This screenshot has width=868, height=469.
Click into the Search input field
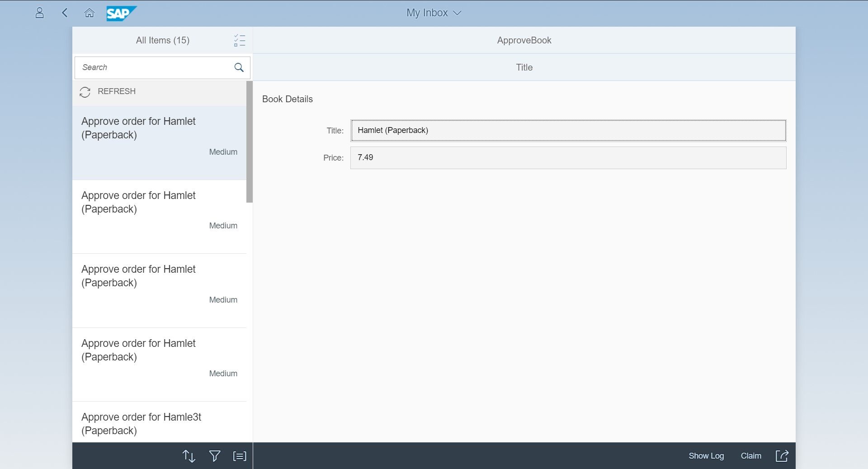tap(154, 67)
